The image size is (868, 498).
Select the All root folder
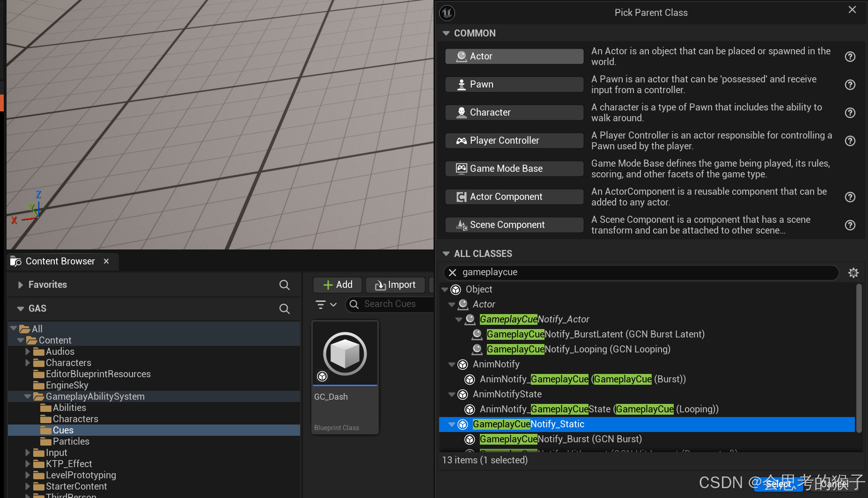[x=37, y=329]
